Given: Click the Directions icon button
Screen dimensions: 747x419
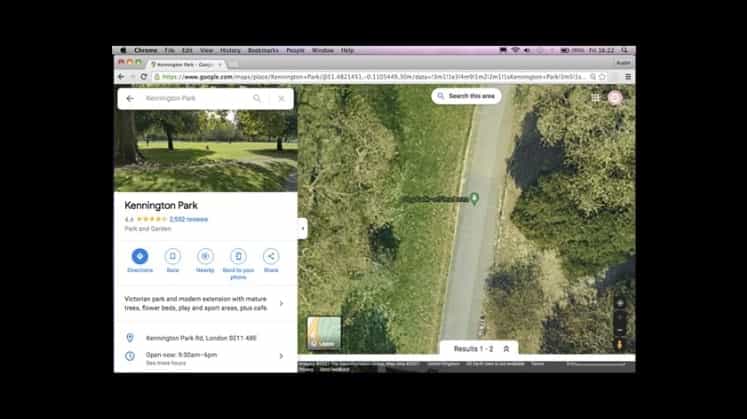Looking at the screenshot, I should click(x=140, y=256).
